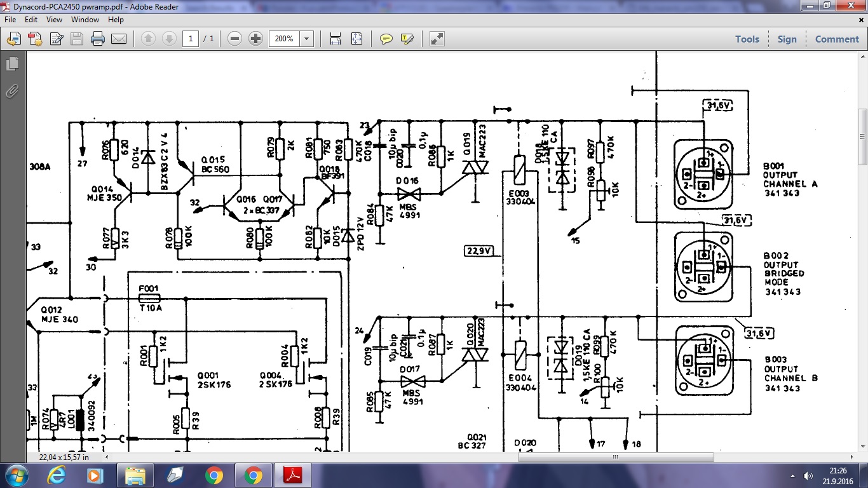Select the Highlight text tool icon
The width and height of the screenshot is (868, 488).
pos(407,39)
